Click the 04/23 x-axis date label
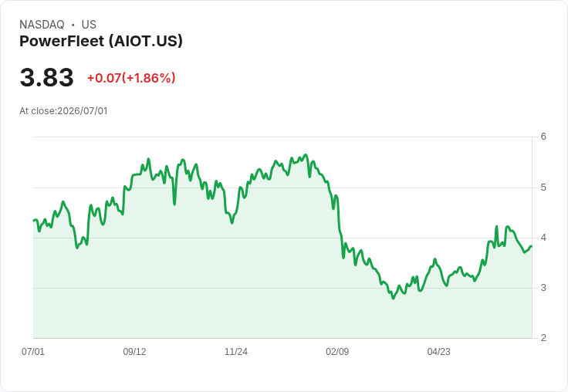This screenshot has width=568, height=392. [x=438, y=351]
